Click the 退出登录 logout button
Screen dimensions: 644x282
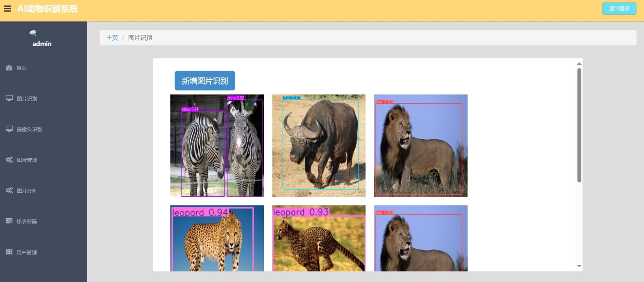click(619, 8)
